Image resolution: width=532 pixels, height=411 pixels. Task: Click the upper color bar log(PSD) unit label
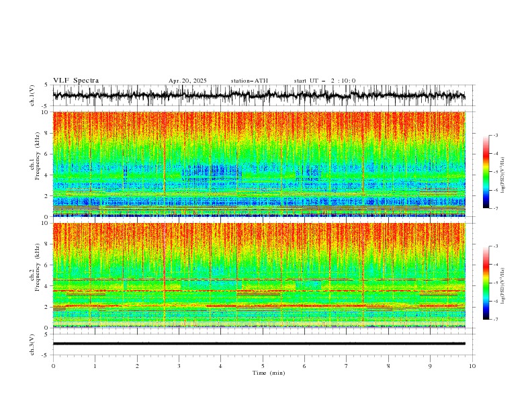[503, 175]
